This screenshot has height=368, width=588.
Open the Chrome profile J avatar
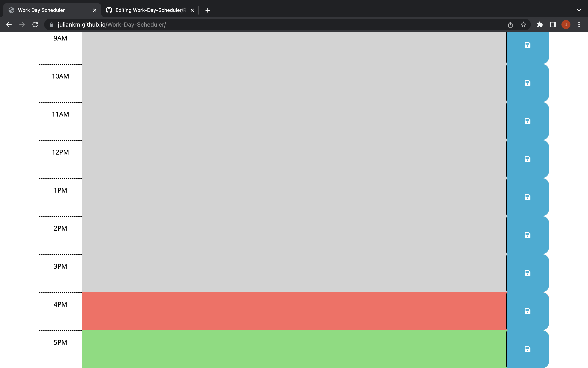[566, 25]
